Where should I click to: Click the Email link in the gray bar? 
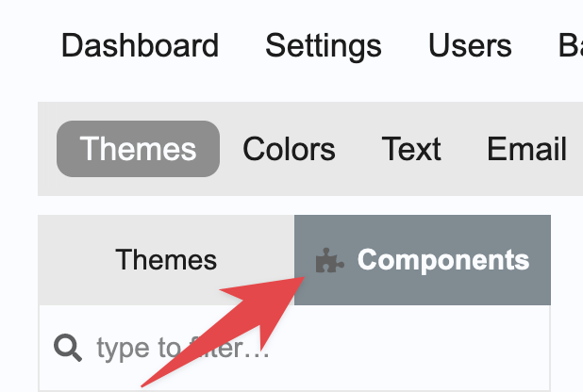[x=526, y=149]
